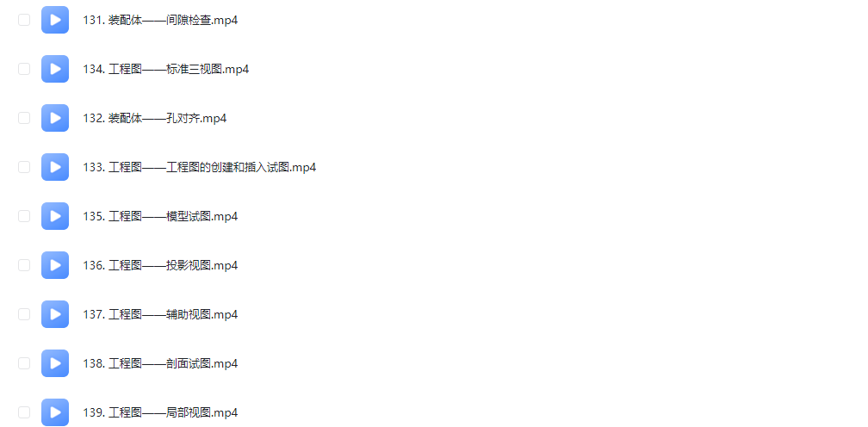Open the file 131. 装配体——间隙检查.mp4
Viewport: 868px width, 427px height.
(160, 21)
